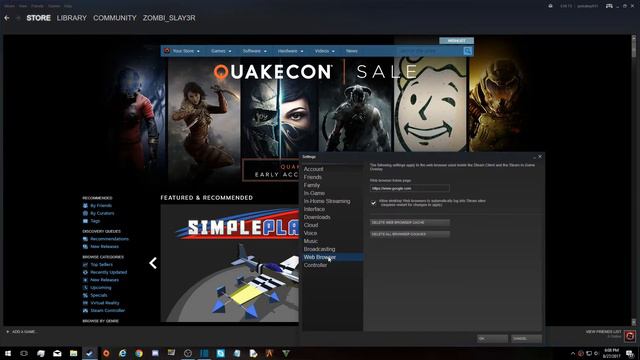Open the SimplePlanes featured thumbnail
The image size is (640, 360).
click(x=230, y=263)
